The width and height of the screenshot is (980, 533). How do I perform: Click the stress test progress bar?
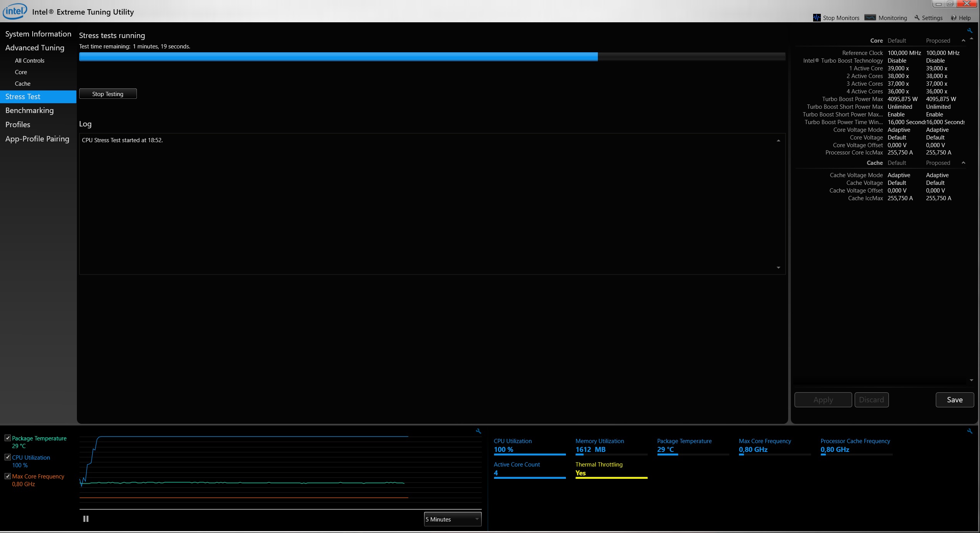432,57
